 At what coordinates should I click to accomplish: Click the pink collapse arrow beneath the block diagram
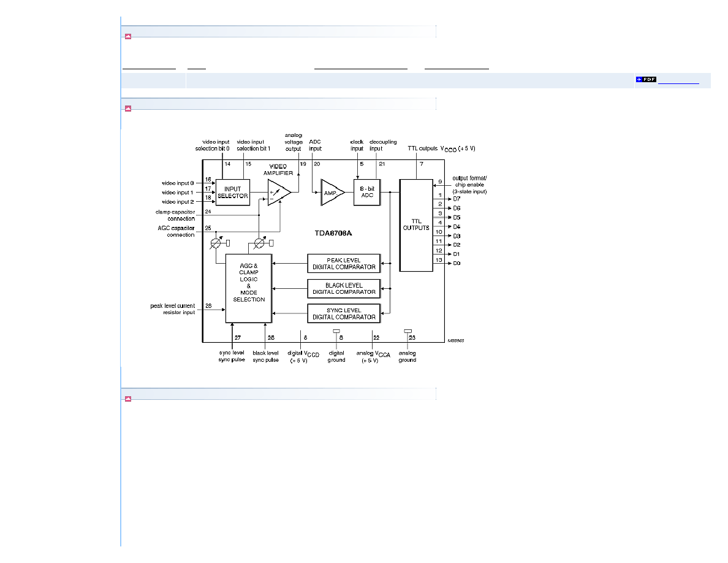click(128, 399)
